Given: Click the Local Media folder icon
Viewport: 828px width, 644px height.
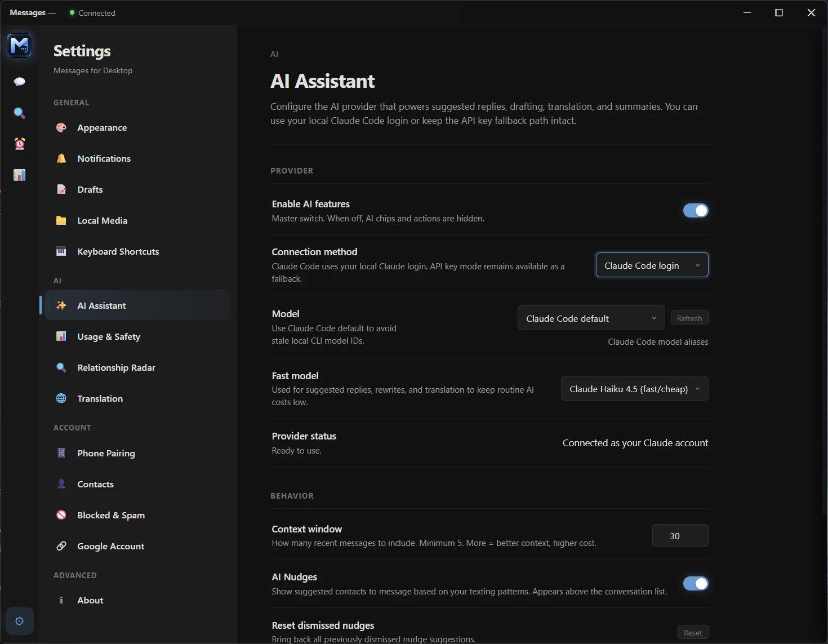Looking at the screenshot, I should (x=61, y=220).
